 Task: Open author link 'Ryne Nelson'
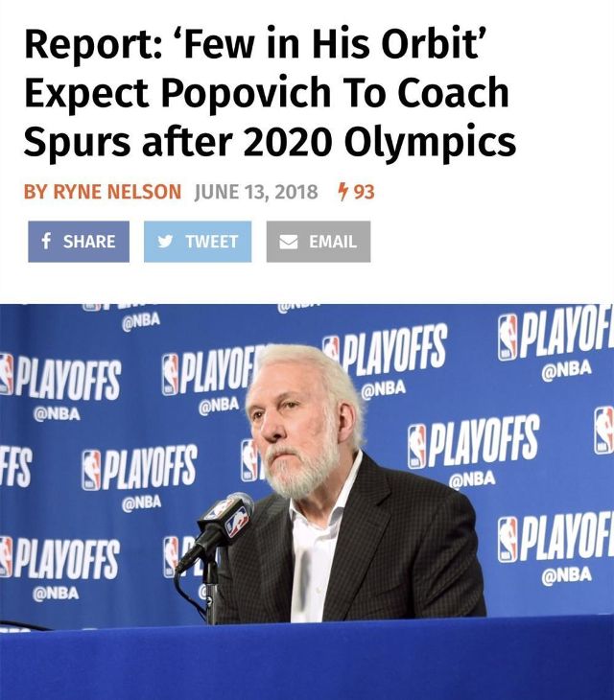coord(117,192)
